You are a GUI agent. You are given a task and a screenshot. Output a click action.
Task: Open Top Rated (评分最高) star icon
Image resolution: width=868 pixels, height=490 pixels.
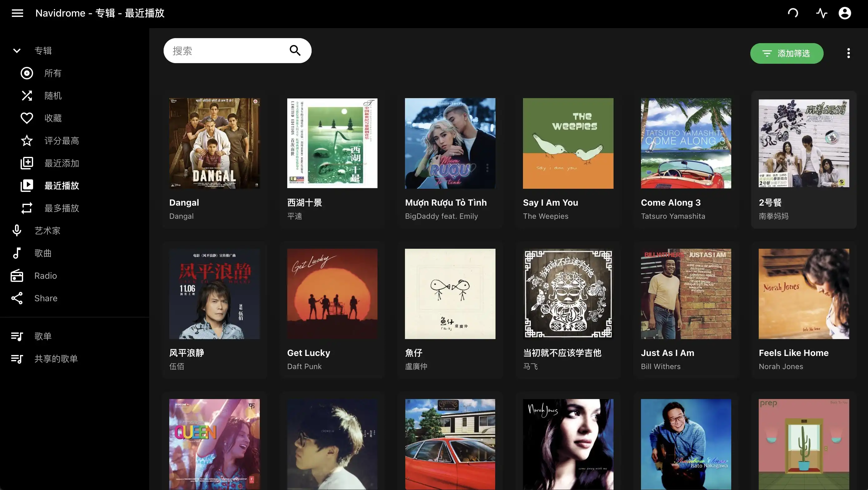coord(27,141)
